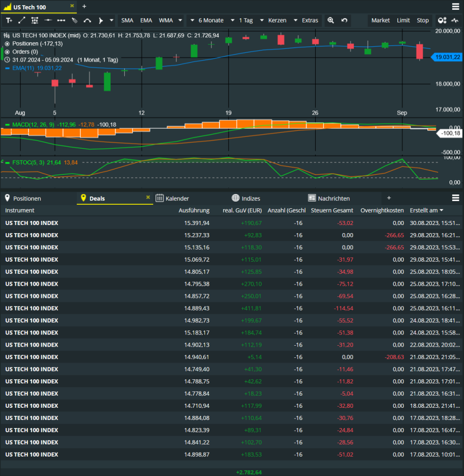Add the EMA indicator

point(146,20)
